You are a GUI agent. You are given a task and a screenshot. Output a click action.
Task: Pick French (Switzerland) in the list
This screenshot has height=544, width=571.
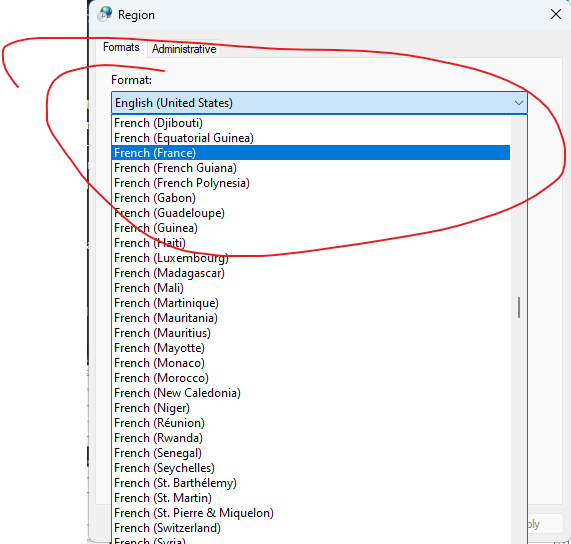tap(311, 528)
